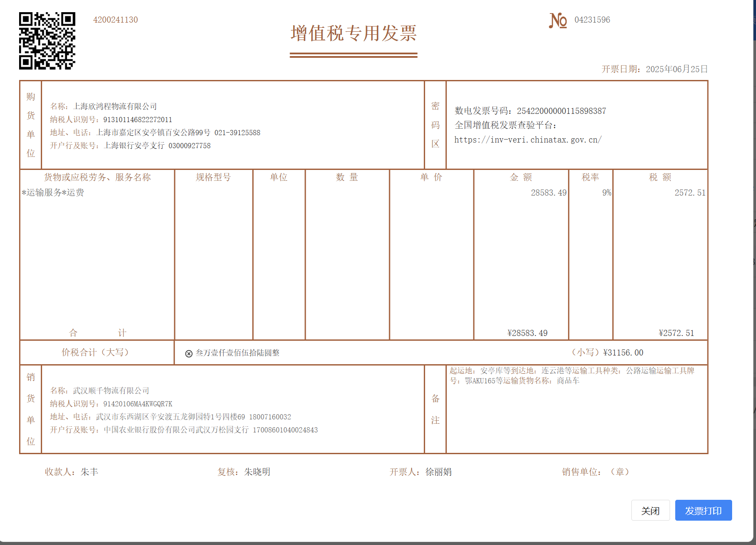
Task: Click the amount 28583.49 in 金额 column
Action: pyautogui.click(x=548, y=193)
